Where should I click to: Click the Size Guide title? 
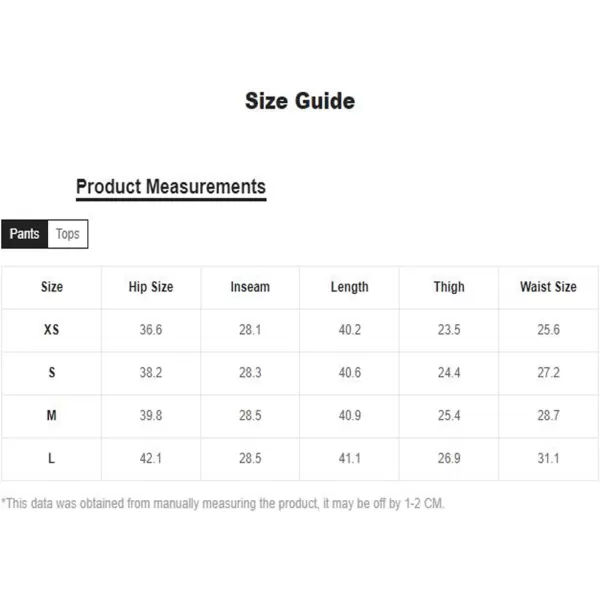pos(300,101)
